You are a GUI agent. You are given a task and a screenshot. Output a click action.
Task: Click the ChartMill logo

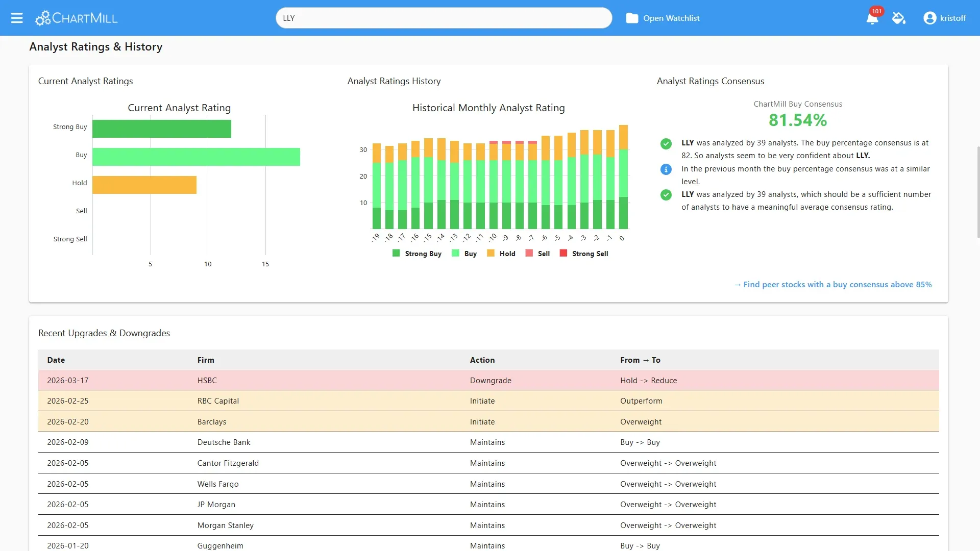[x=77, y=18]
